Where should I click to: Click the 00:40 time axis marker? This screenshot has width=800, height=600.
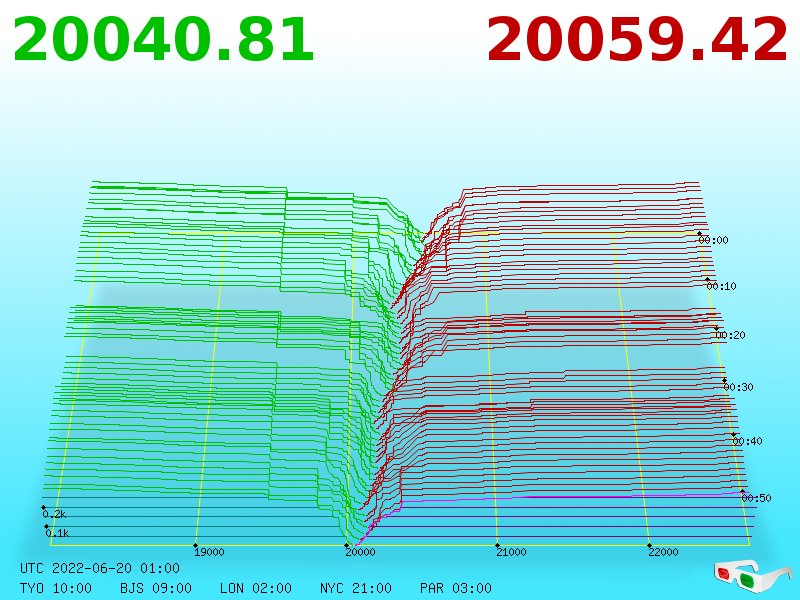[747, 441]
